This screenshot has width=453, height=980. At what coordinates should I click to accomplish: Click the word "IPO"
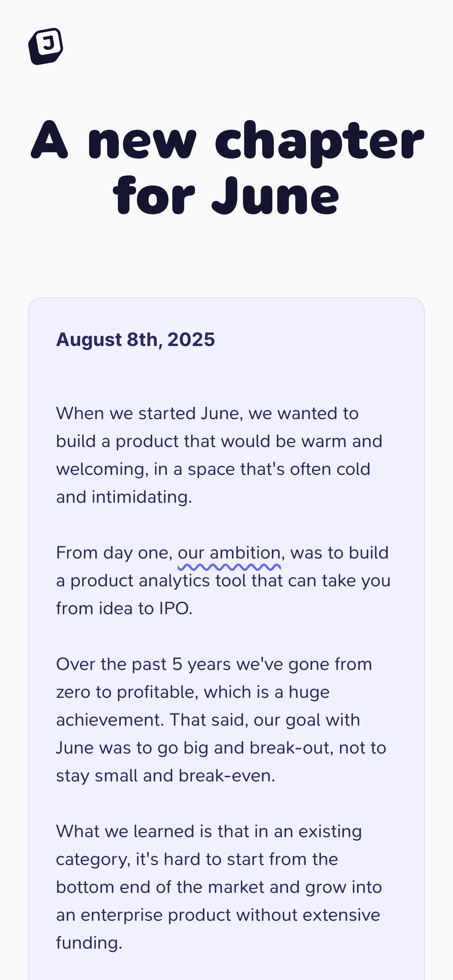point(175,609)
